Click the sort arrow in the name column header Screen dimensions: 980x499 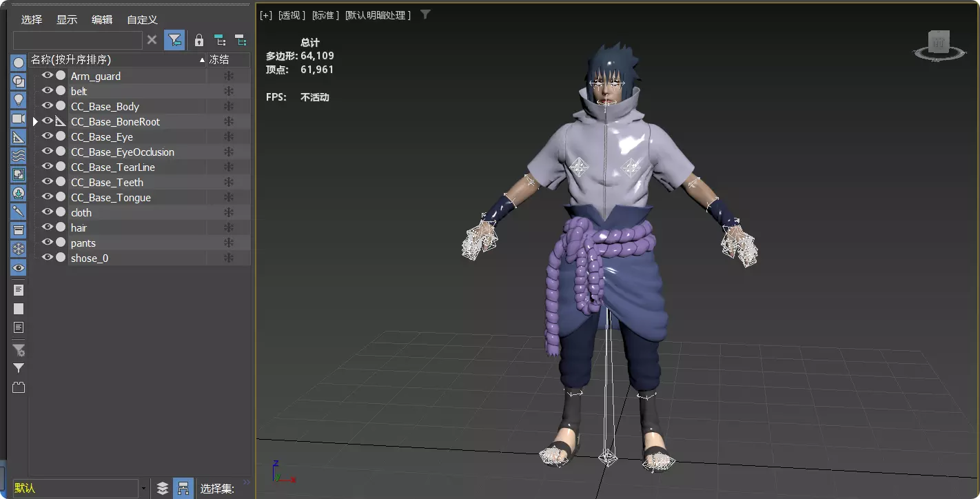(x=202, y=60)
